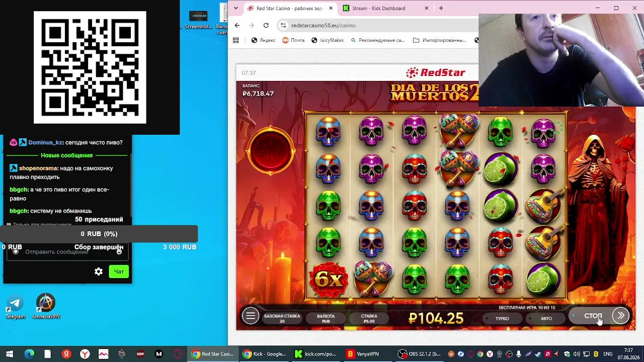Switch to Kick - Google taskbar window
Screen dimensions: 644x362
[264, 354]
